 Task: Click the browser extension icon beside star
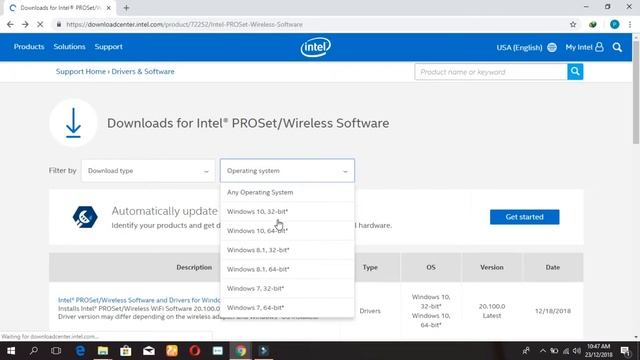tap(593, 24)
